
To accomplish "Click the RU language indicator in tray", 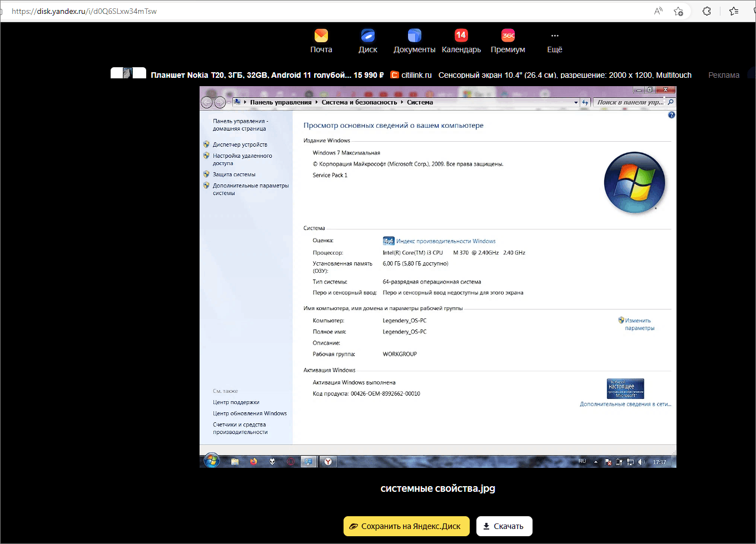I will (582, 461).
